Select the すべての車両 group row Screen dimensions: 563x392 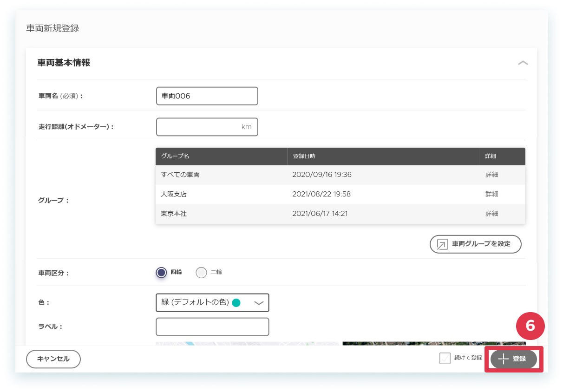coord(340,175)
